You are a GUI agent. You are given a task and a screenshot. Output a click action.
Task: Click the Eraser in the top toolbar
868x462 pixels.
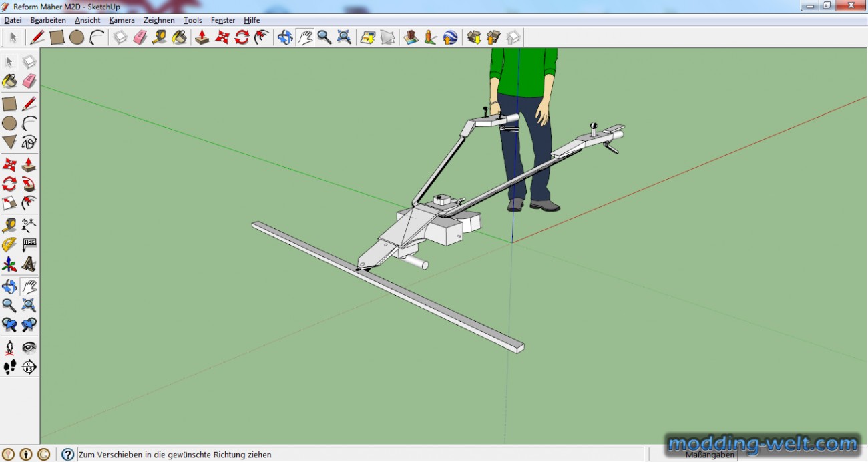click(140, 37)
